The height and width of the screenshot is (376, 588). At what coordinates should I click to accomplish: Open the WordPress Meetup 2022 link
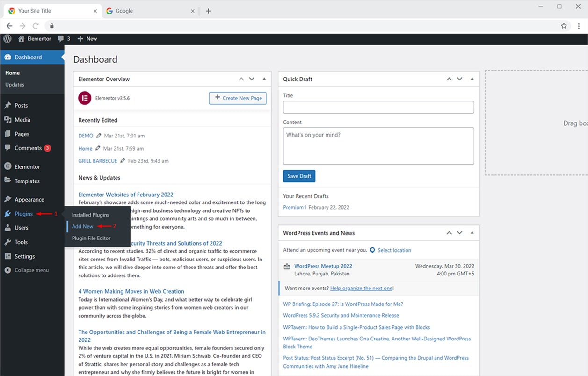pos(323,266)
